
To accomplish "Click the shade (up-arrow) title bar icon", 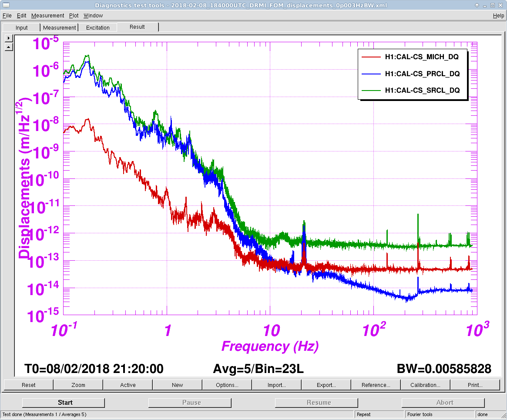I will (477, 5).
